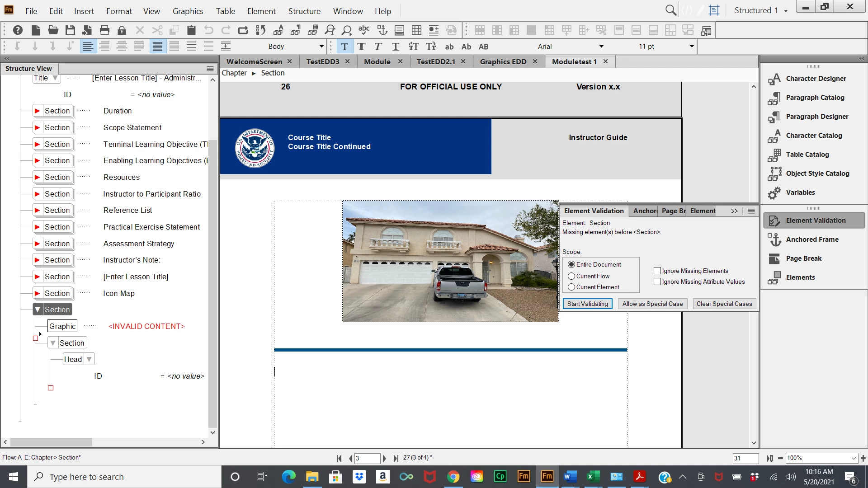Open the Anchored Frame panel
The height and width of the screenshot is (488, 868).
(x=812, y=239)
